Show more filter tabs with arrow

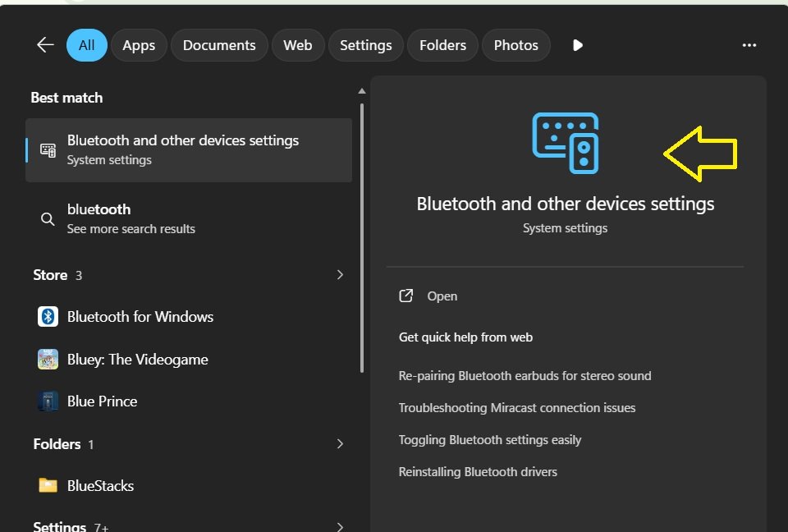(577, 45)
